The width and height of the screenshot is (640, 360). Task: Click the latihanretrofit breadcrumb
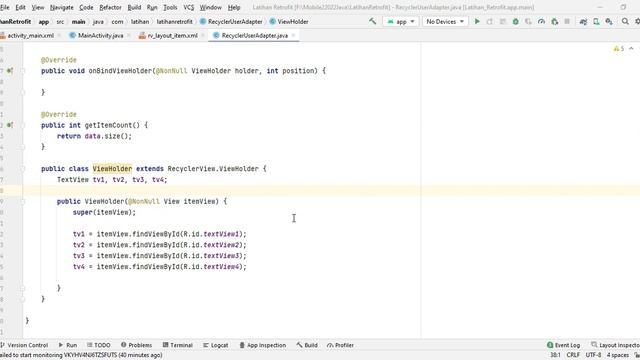(x=174, y=22)
